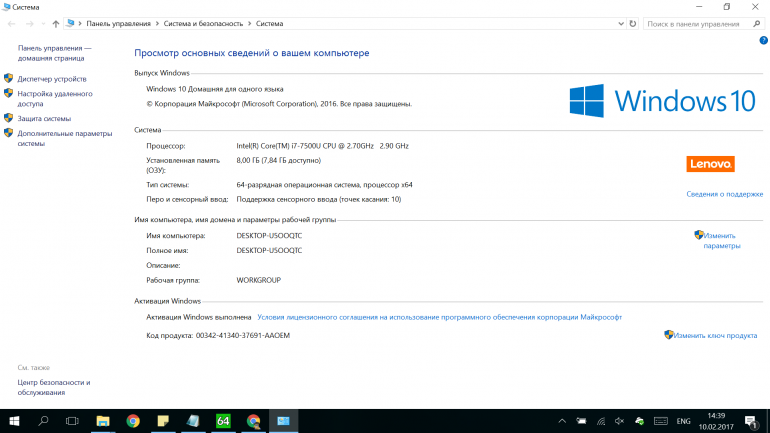Click the search magnifier icon in the search box
770x433 pixels.
pos(756,24)
